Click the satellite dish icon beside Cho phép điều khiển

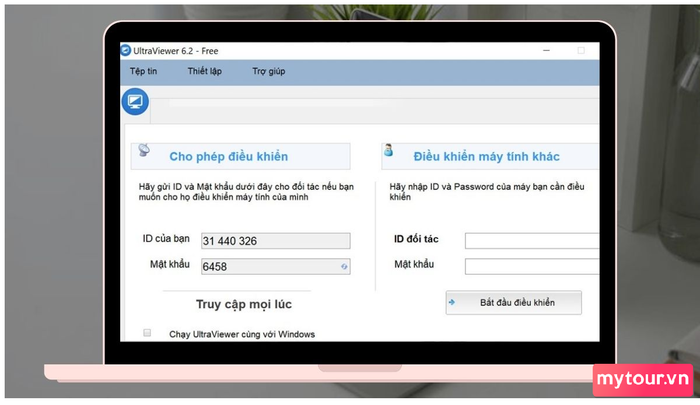(144, 150)
